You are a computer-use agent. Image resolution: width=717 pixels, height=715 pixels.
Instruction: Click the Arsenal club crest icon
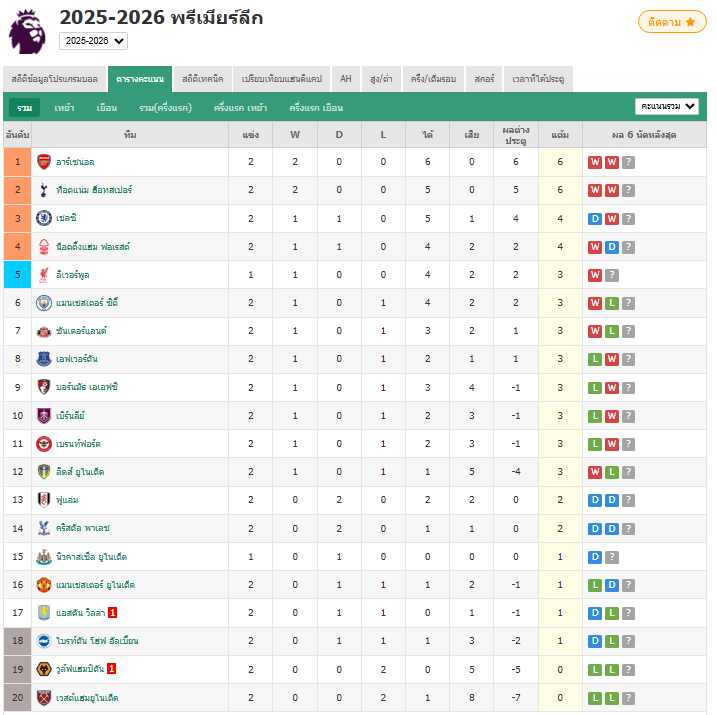[x=44, y=162]
